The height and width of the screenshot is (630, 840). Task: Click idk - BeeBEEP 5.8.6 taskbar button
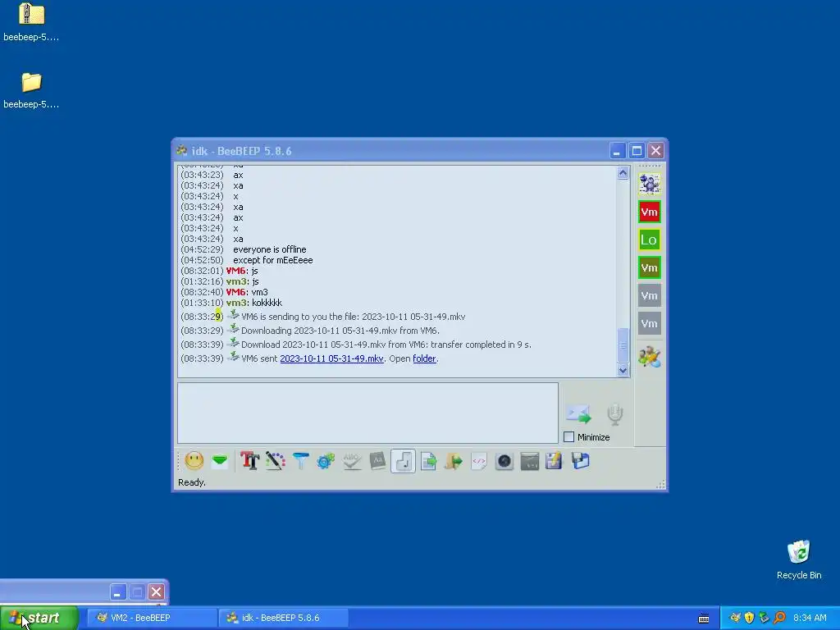(284, 618)
